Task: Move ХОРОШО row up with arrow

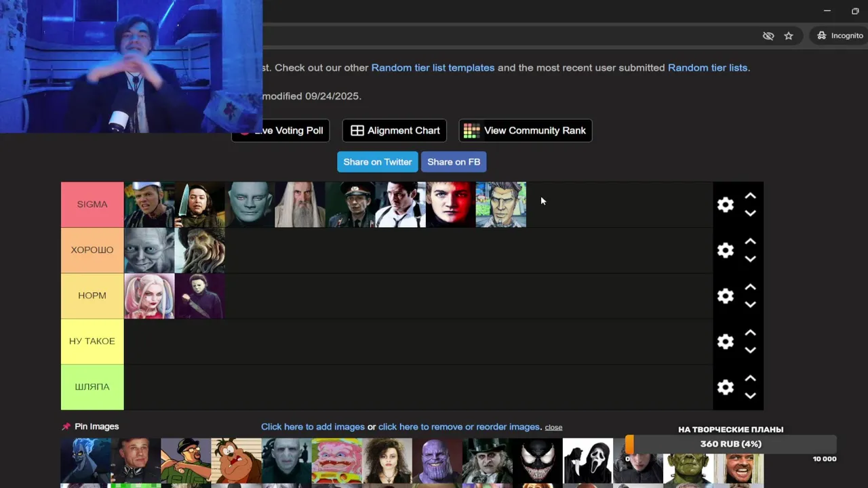Action: pyautogui.click(x=751, y=241)
